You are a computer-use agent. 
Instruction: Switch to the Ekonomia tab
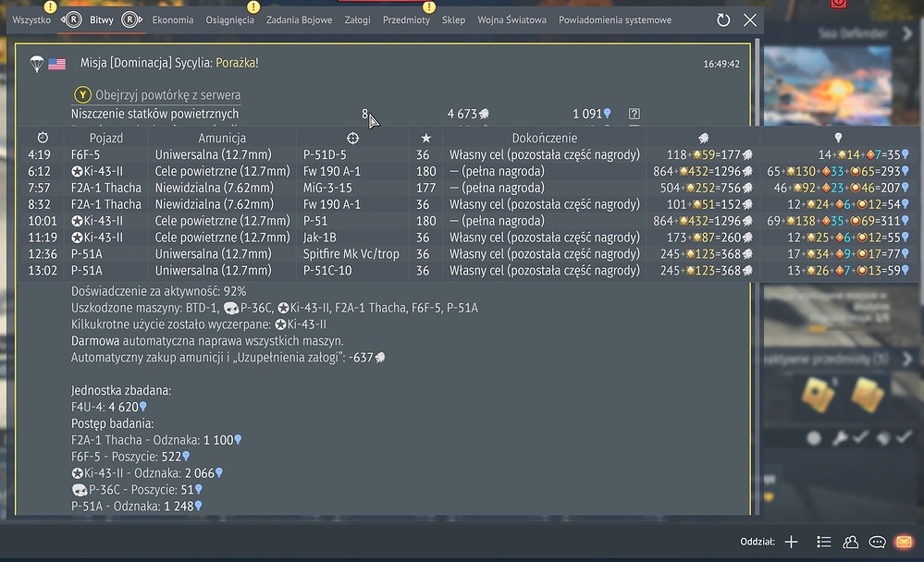point(173,19)
